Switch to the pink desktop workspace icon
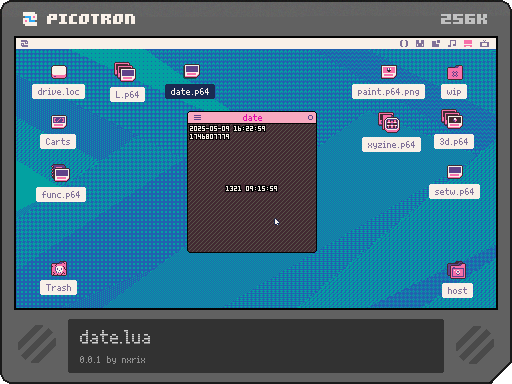This screenshot has width=512, height=384. click(x=468, y=43)
